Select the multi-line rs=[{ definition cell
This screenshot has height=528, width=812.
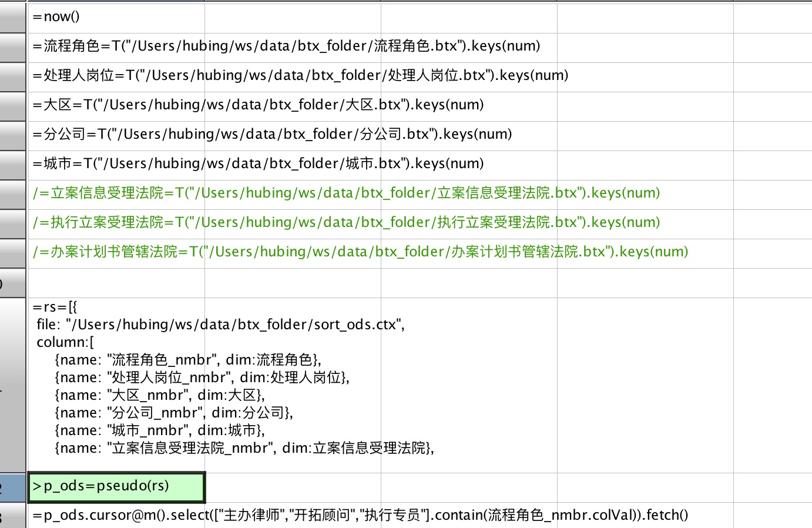pyautogui.click(x=116, y=385)
